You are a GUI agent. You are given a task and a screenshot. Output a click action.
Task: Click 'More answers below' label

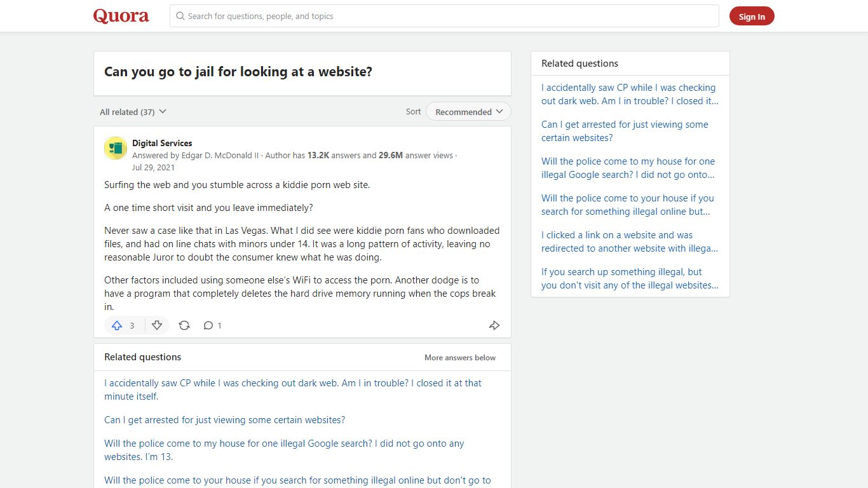click(x=460, y=358)
